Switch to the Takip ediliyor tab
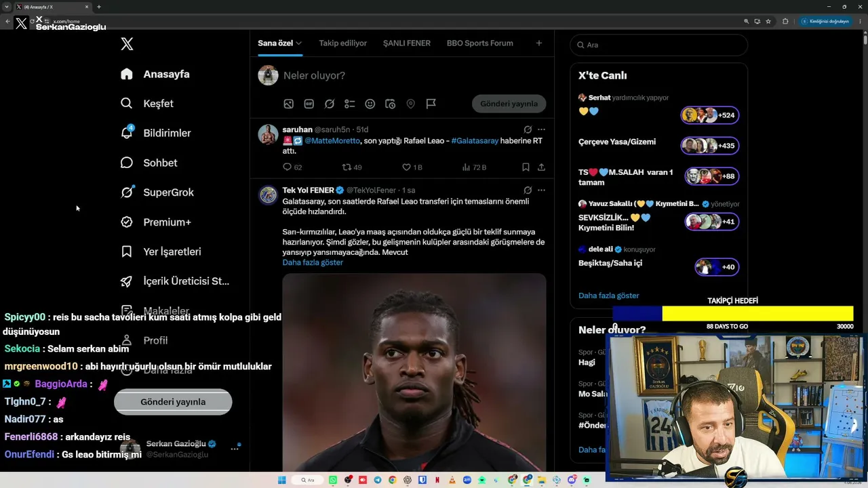 [343, 43]
